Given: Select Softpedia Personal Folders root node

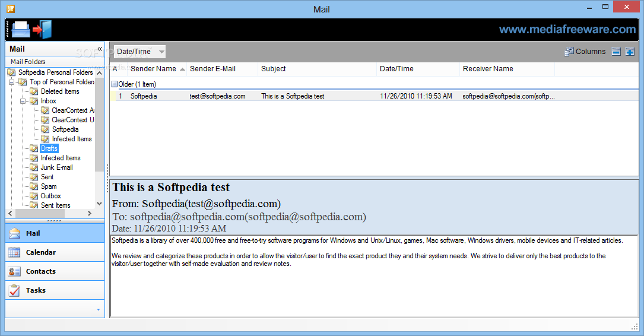Looking at the screenshot, I should (55, 72).
